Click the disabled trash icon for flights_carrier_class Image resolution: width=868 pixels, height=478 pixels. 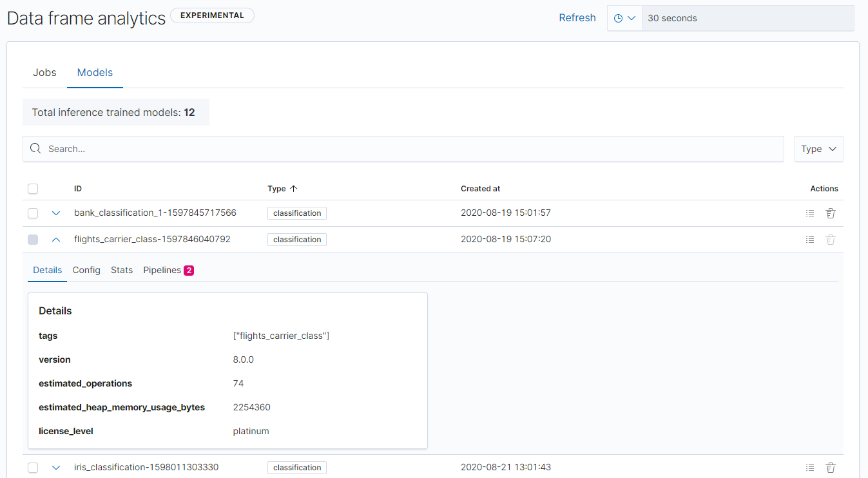pyautogui.click(x=831, y=239)
